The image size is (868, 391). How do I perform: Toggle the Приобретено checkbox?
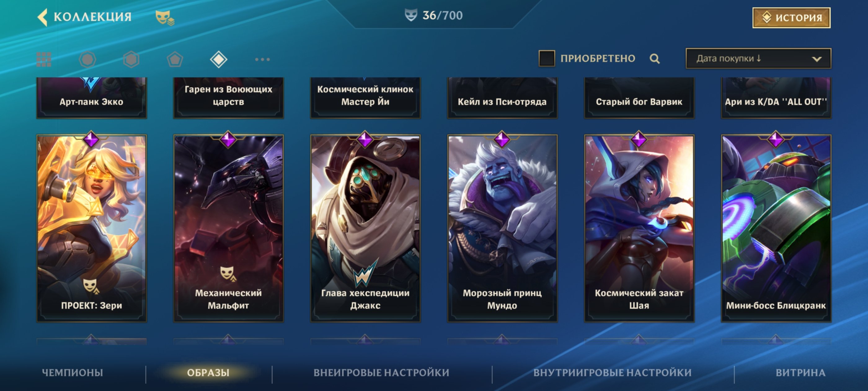547,58
